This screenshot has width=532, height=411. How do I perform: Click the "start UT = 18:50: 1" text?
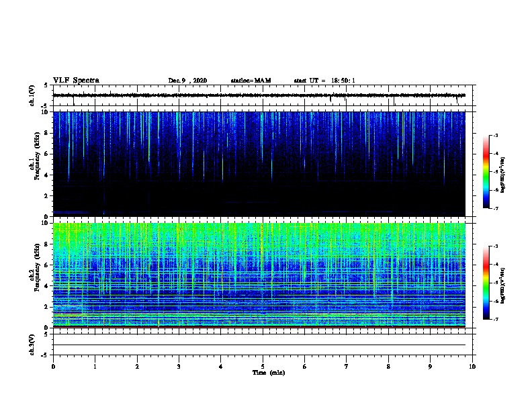[324, 81]
